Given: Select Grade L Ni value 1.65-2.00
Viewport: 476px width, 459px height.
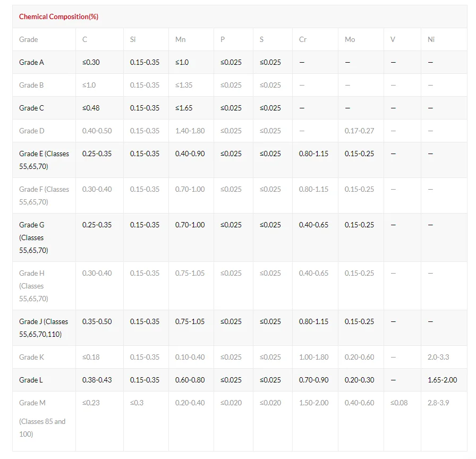Looking at the screenshot, I should pyautogui.click(x=443, y=380).
